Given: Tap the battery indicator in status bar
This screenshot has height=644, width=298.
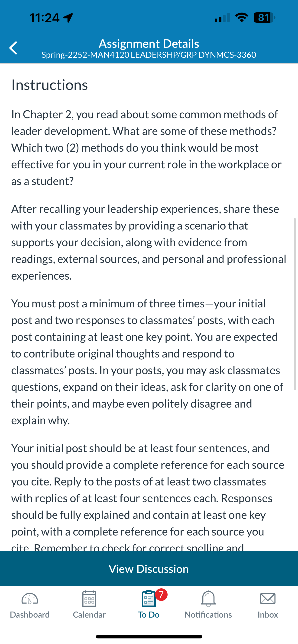Looking at the screenshot, I should coord(264,18).
